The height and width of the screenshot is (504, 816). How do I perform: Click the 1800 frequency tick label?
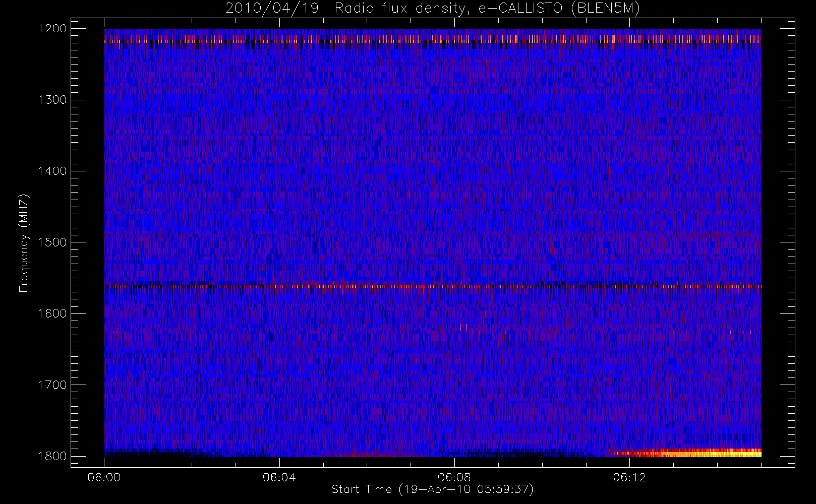(x=52, y=456)
